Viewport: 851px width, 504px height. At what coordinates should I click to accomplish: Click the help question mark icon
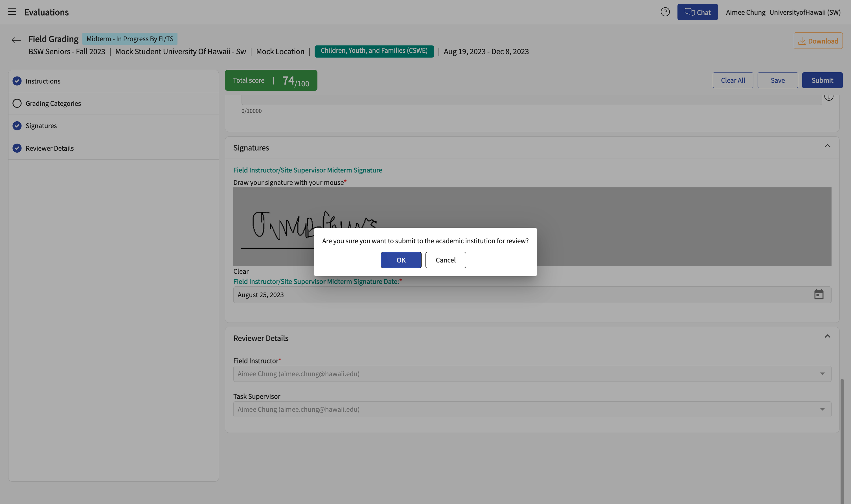pos(665,12)
